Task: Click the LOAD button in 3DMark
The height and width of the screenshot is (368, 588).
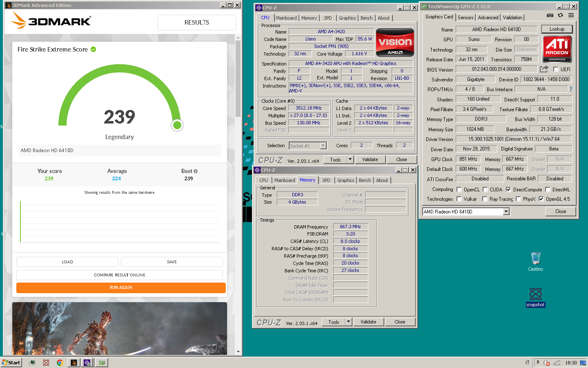Action: (67, 262)
